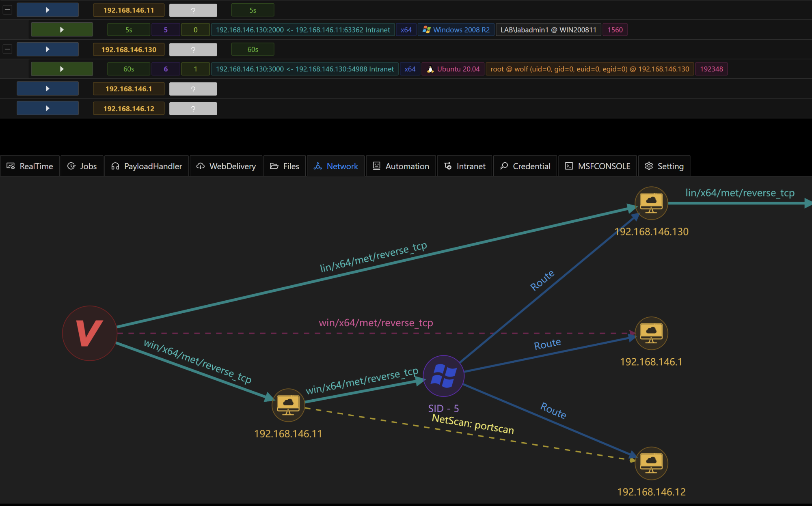Click blue play button for 192.168.146.1
Viewport: 812px width, 506px height.
48,88
